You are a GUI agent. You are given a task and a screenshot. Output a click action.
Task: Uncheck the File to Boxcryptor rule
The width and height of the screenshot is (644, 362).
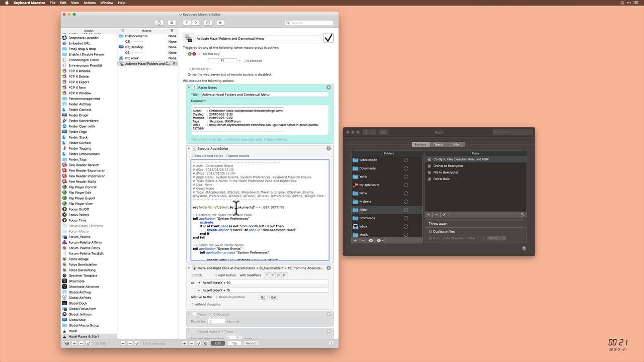click(x=429, y=172)
